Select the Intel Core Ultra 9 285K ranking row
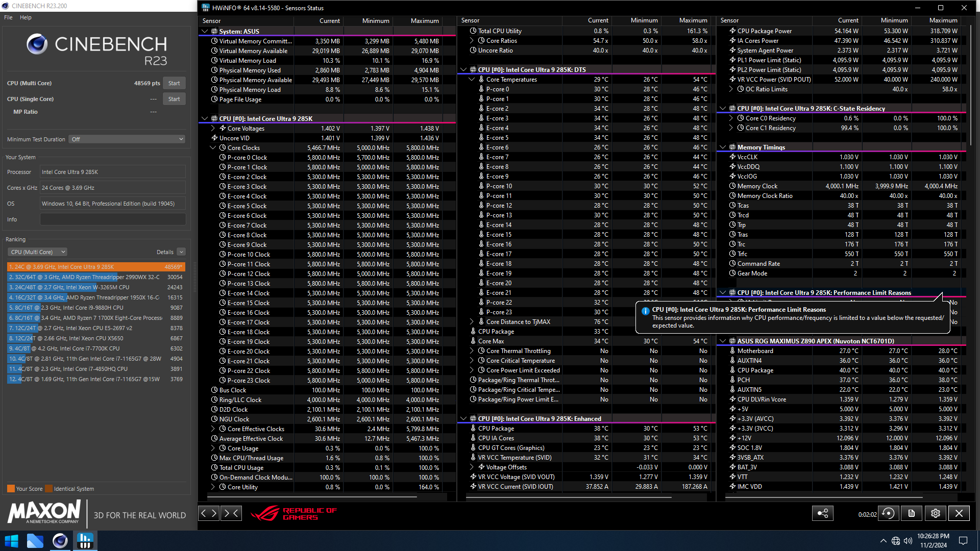 click(x=96, y=267)
